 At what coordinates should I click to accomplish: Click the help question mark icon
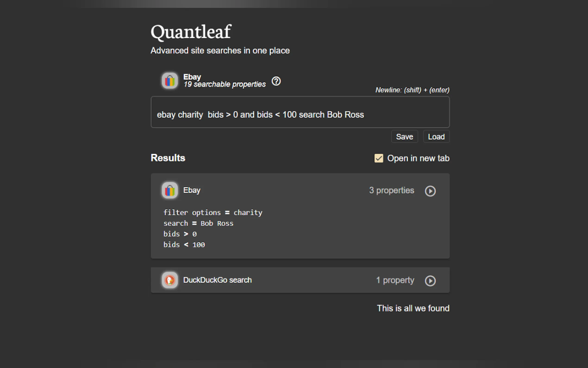pyautogui.click(x=276, y=81)
